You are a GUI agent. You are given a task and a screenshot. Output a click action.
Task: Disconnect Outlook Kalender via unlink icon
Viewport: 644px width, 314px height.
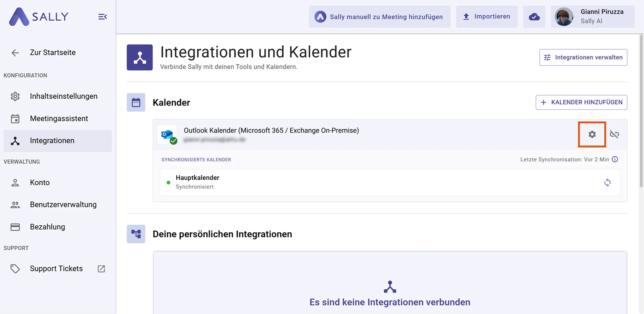(x=614, y=134)
